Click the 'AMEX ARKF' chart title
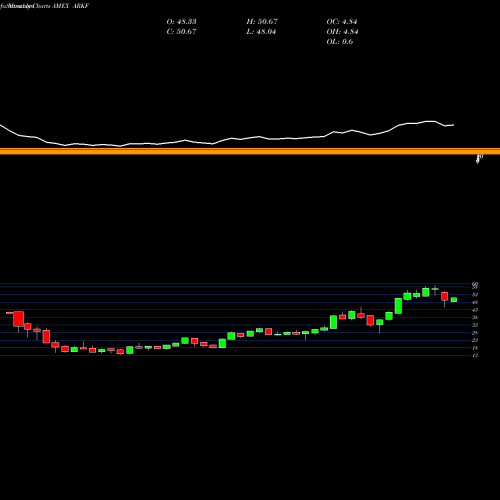Screen dimensions: 500x500 pyautogui.click(x=70, y=6)
